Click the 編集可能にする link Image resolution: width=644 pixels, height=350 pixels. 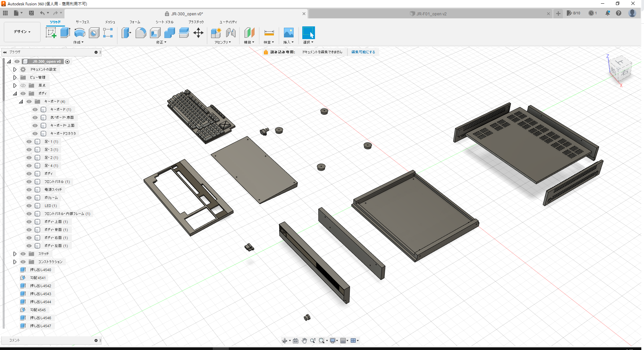(363, 52)
